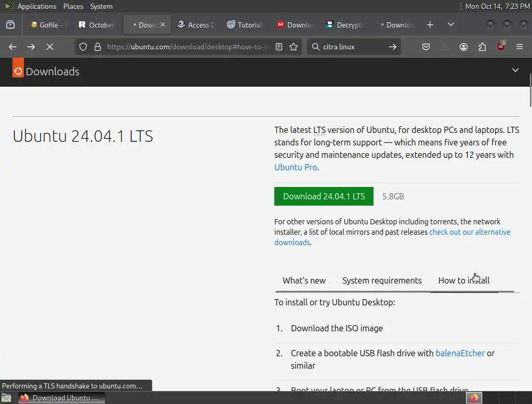Viewport: 532px width, 404px height.
Task: Switch to the Access tab
Action: click(x=197, y=25)
